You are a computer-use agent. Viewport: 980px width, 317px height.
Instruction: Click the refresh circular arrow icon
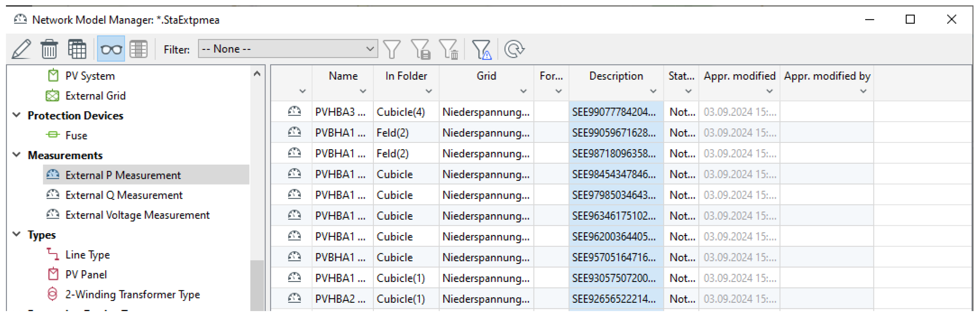514,50
